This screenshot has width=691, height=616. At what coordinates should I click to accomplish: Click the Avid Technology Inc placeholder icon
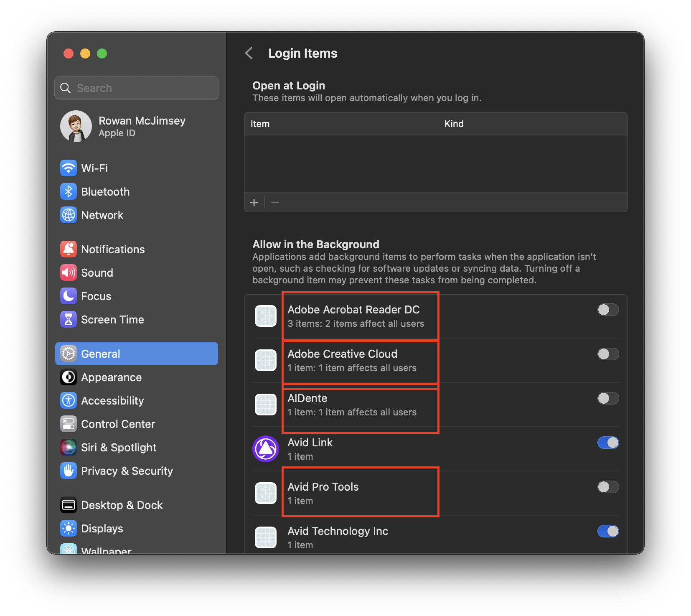[x=266, y=537]
